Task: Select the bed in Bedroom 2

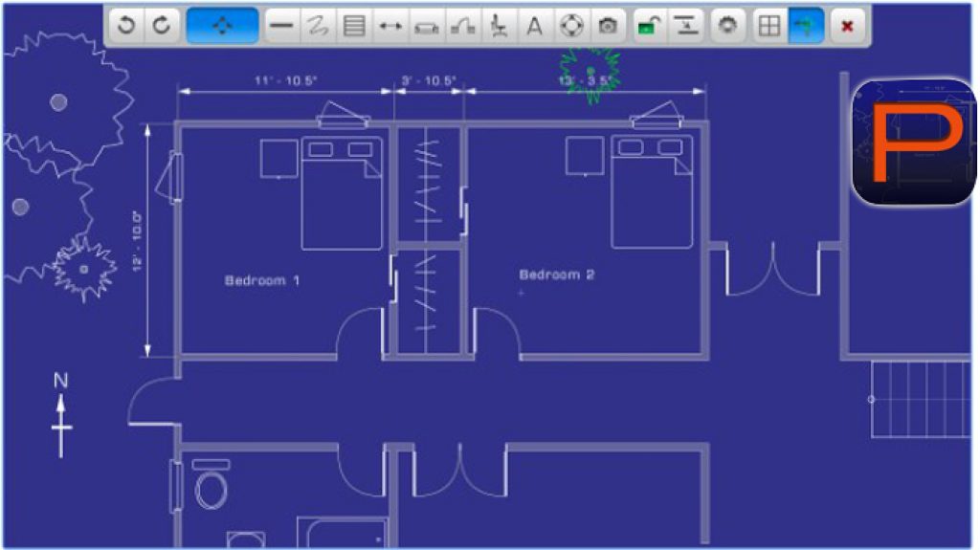Action: pos(652,192)
